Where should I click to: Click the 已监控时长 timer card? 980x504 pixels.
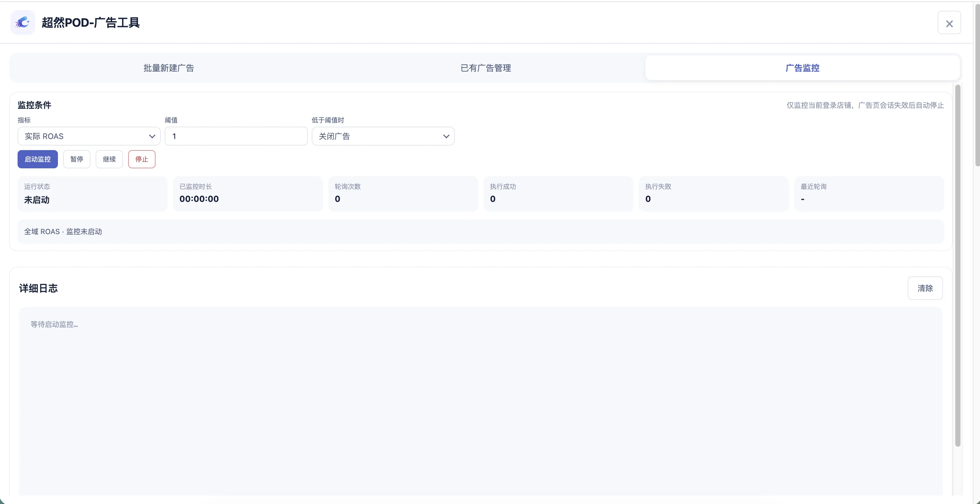point(248,194)
